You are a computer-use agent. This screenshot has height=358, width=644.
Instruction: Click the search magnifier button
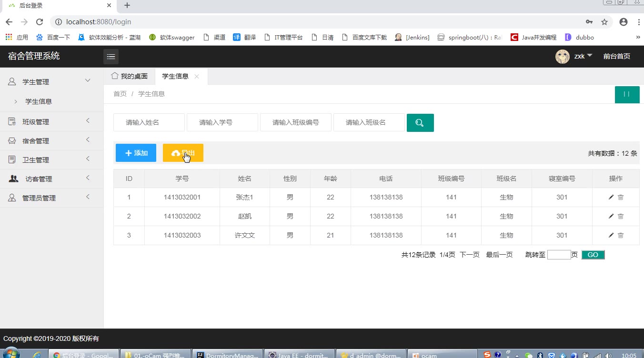click(x=420, y=123)
